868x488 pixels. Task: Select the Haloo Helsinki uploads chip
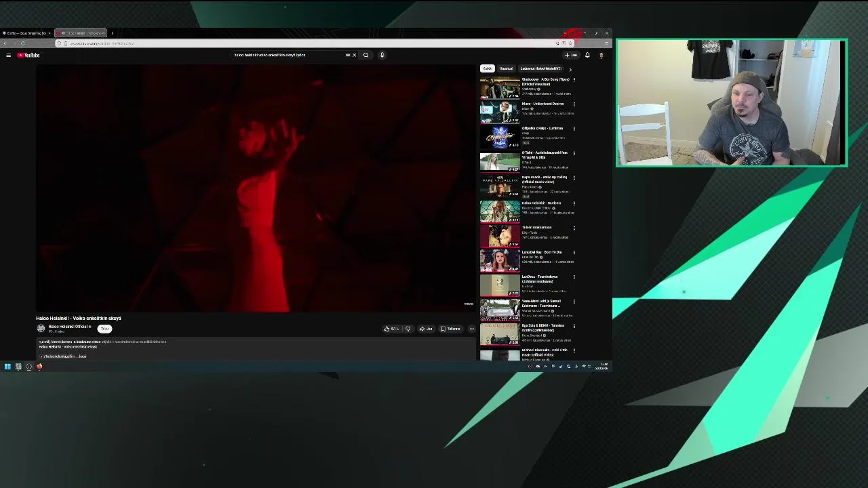(x=540, y=68)
